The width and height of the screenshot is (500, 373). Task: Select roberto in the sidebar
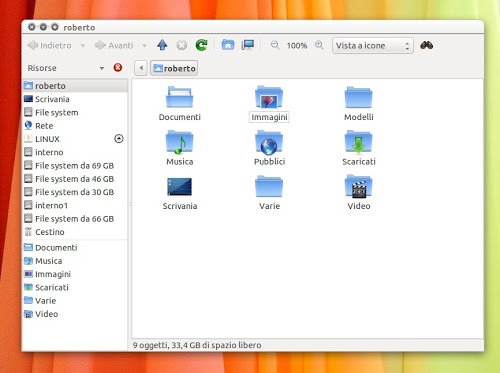point(75,86)
